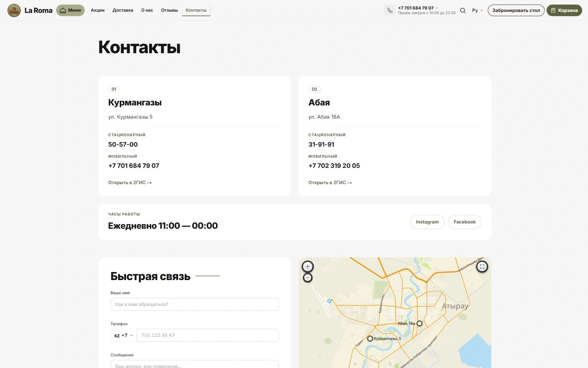Image resolution: width=588 pixels, height=368 pixels.
Task: Click the La Roma logo image
Action: click(x=14, y=10)
